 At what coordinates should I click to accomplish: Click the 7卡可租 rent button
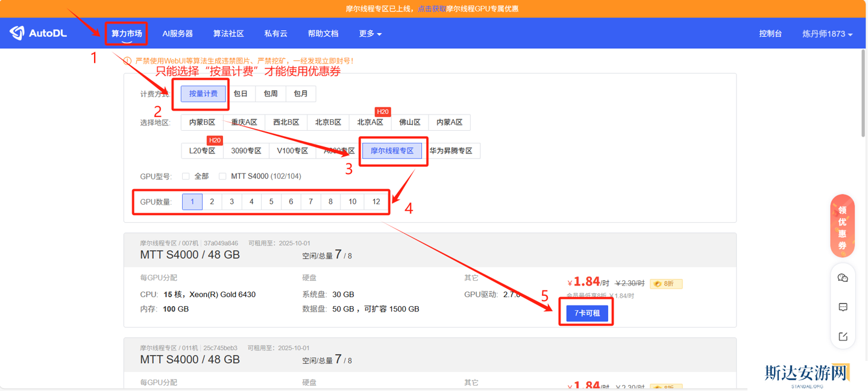click(x=587, y=313)
